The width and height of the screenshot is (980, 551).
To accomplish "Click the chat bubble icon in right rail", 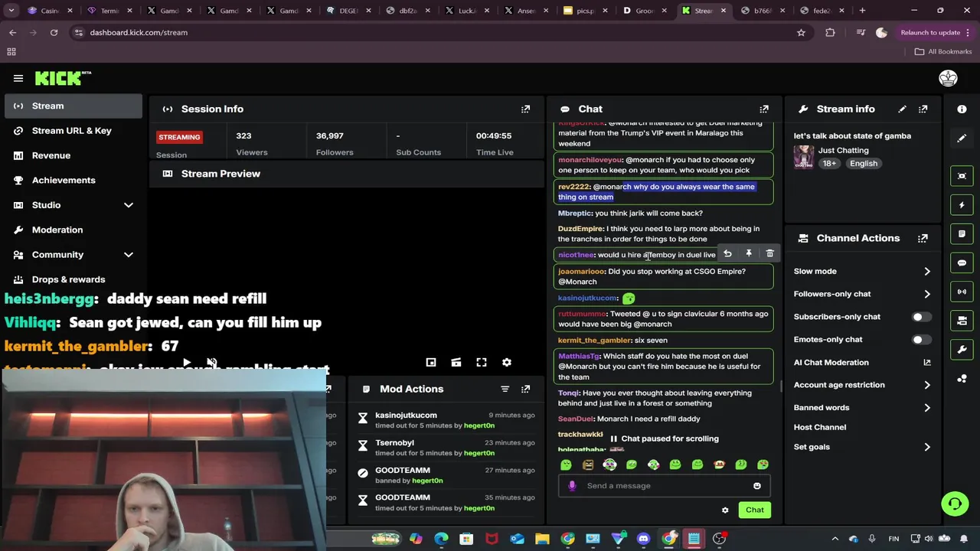I will [962, 262].
